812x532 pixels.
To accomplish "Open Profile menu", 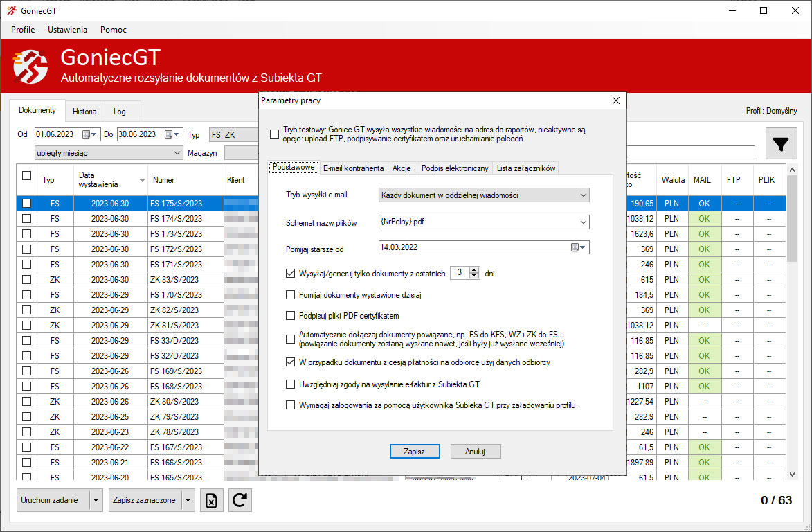I will point(23,30).
